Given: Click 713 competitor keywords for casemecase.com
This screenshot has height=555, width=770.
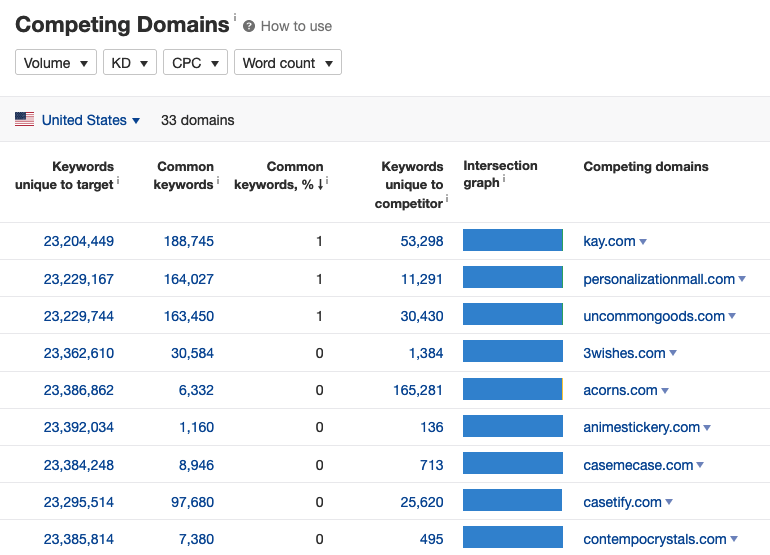Looking at the screenshot, I should tap(432, 465).
